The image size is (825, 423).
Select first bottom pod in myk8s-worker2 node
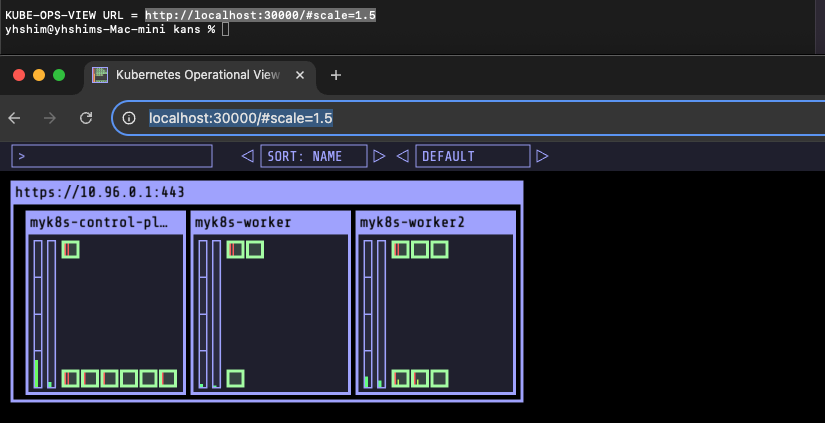pos(400,378)
